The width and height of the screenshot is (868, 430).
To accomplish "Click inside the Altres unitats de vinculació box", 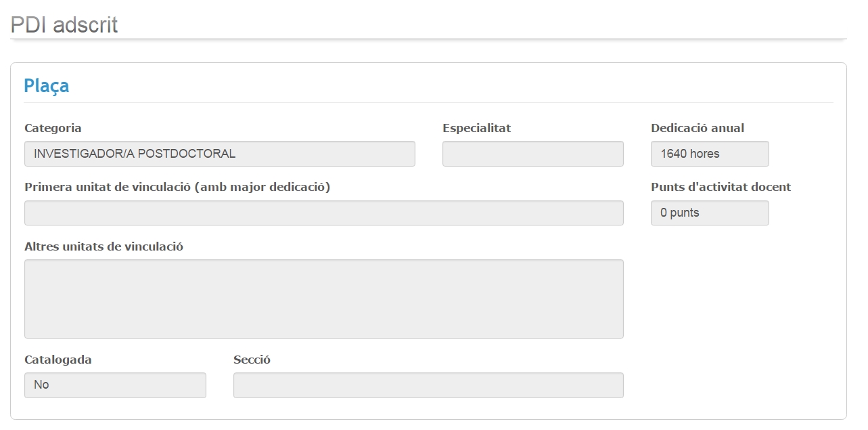I will coord(323,299).
